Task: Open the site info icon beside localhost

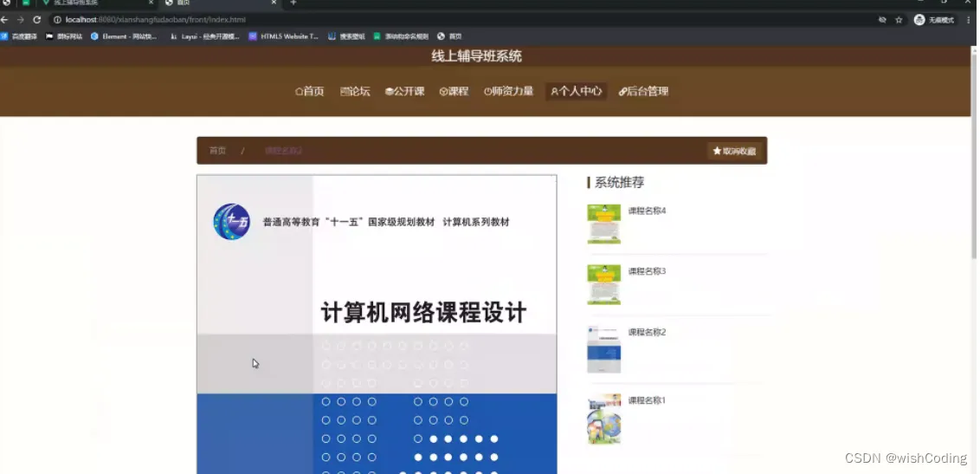Action: pos(57,20)
